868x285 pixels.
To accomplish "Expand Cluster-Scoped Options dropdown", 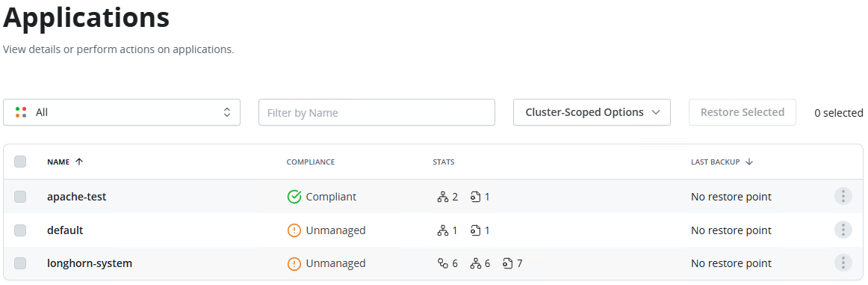I will pos(592,112).
